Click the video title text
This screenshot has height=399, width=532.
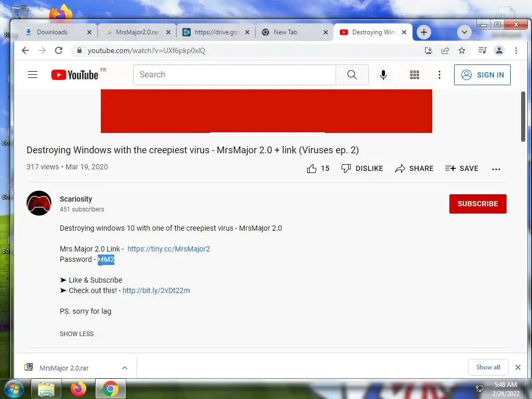coord(193,150)
